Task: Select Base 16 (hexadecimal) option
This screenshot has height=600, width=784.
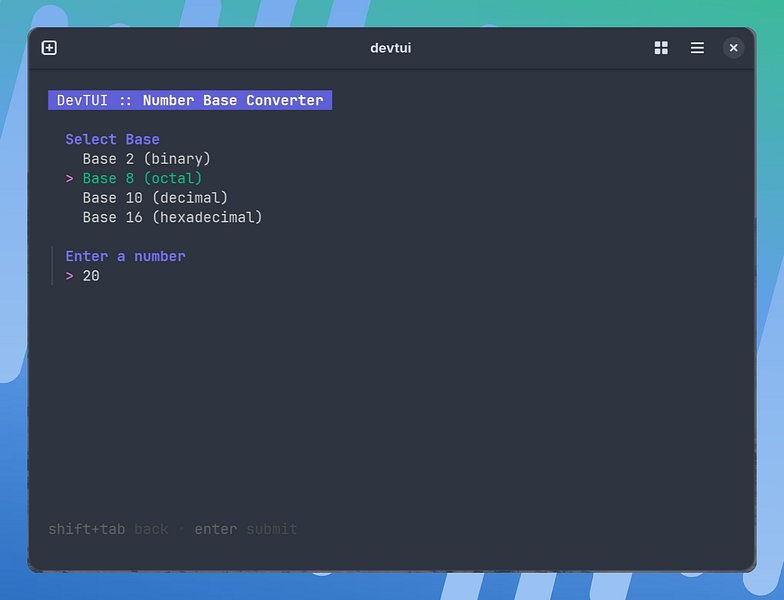Action: (x=172, y=218)
